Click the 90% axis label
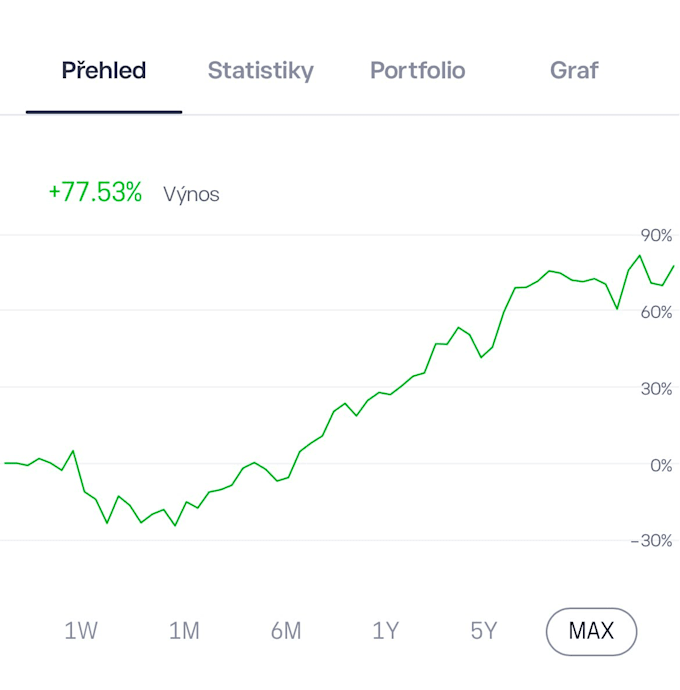The height and width of the screenshot is (690, 680). (x=656, y=236)
